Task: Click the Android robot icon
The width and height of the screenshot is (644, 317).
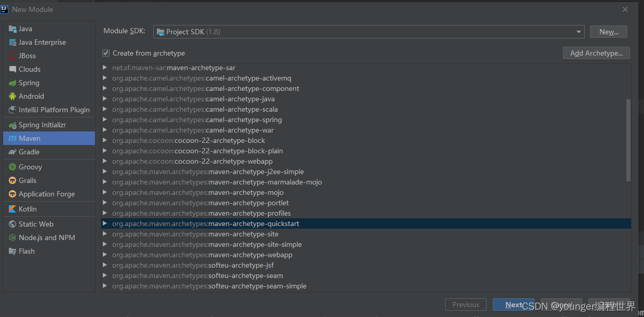Action: point(13,96)
